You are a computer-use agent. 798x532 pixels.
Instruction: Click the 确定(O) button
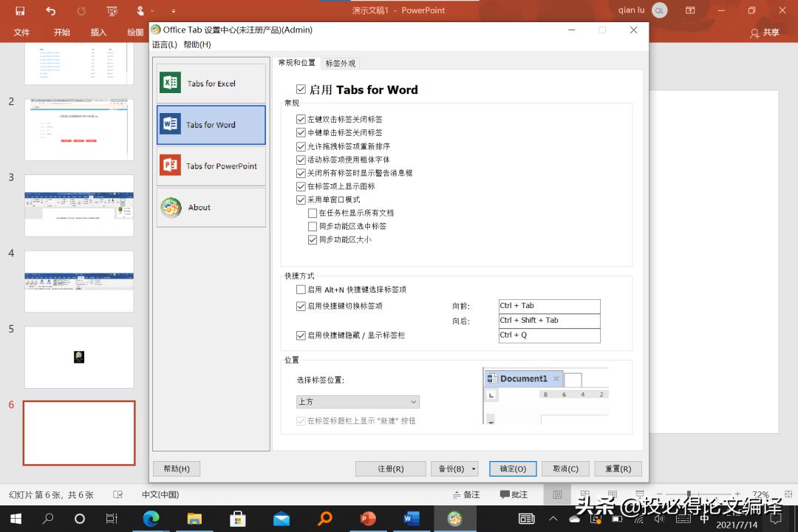point(513,468)
